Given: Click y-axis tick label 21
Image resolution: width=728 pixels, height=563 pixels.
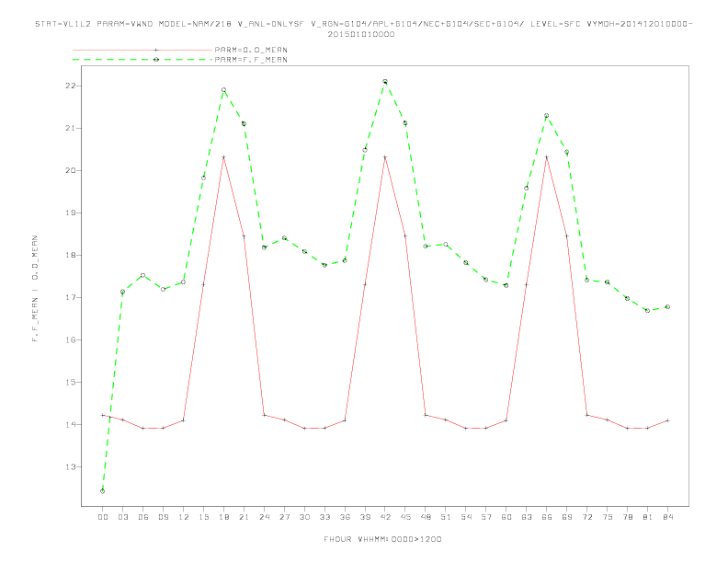Looking at the screenshot, I should 70,128.
